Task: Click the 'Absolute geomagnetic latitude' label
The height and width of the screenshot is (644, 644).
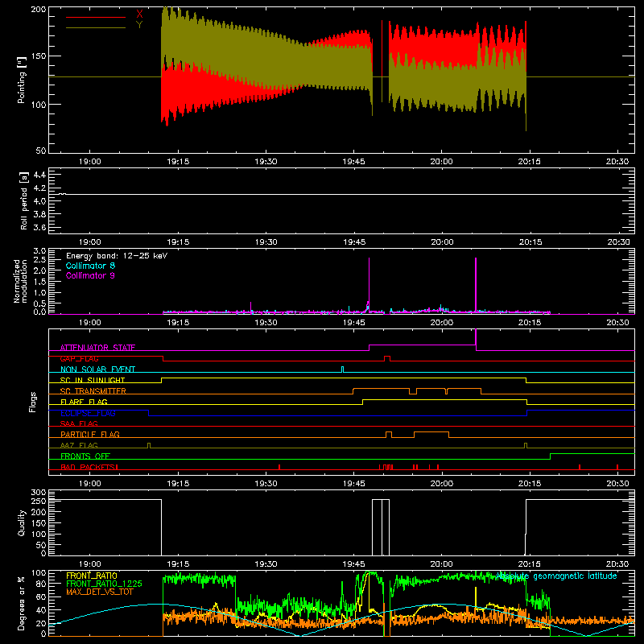Action: pyautogui.click(x=556, y=576)
